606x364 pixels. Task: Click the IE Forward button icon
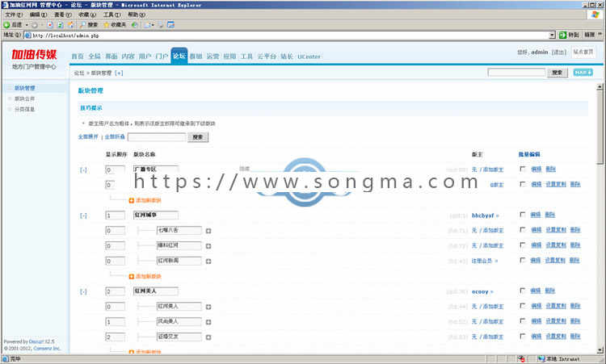35,25
